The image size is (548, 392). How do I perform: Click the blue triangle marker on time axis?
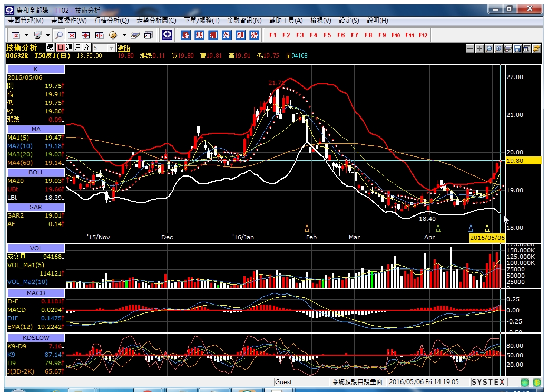coord(471,228)
